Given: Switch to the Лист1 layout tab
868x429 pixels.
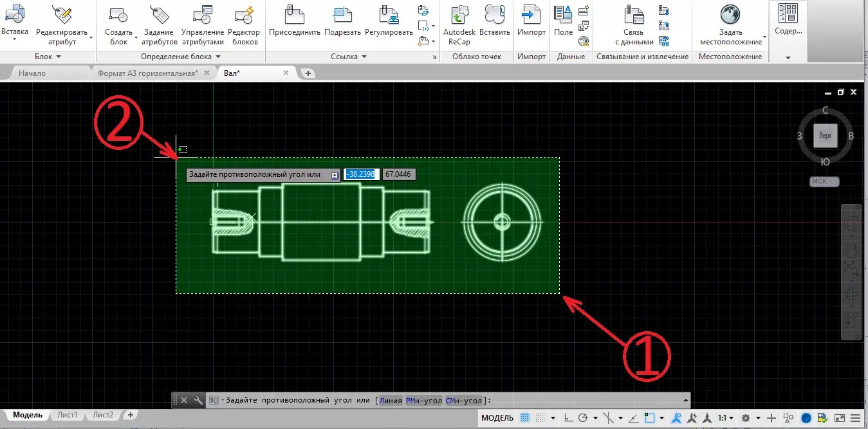Looking at the screenshot, I should tap(68, 415).
